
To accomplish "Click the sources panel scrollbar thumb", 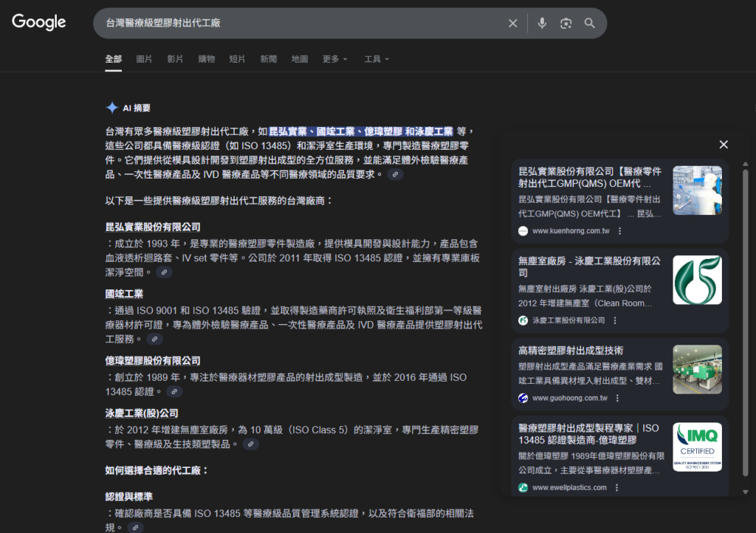I will tap(746, 323).
